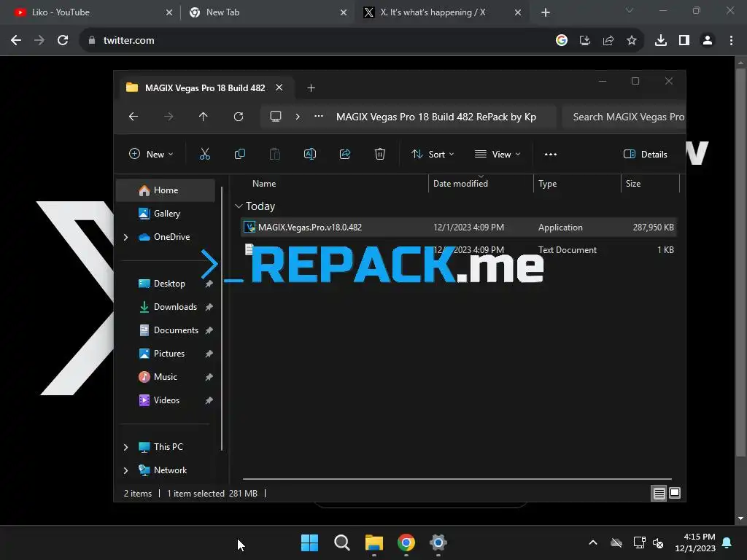Click the Copy icon in Explorer toolbar
The image size is (747, 560).
[239, 154]
